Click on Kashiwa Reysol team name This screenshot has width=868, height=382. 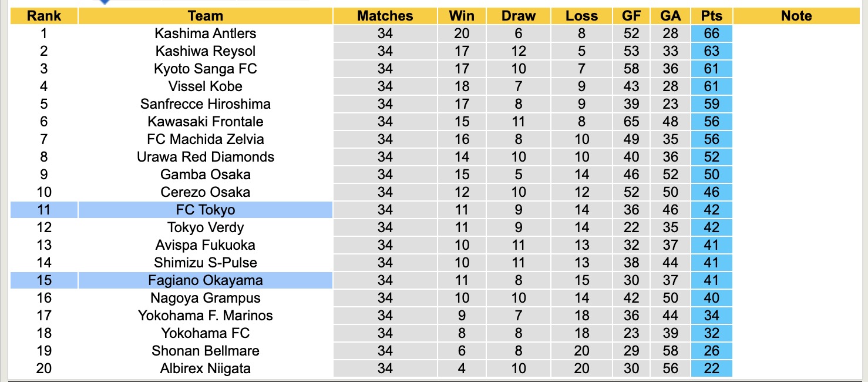(206, 51)
